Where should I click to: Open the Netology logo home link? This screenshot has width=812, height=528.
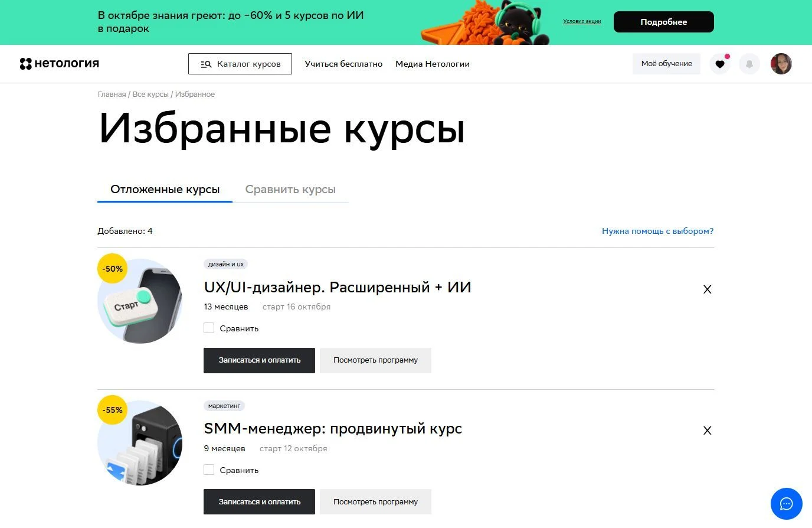point(59,64)
